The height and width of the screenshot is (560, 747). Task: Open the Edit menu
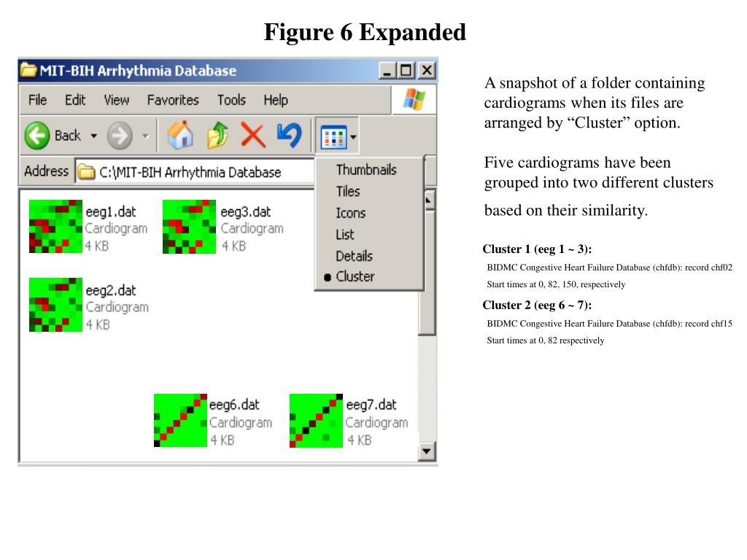coord(75,100)
